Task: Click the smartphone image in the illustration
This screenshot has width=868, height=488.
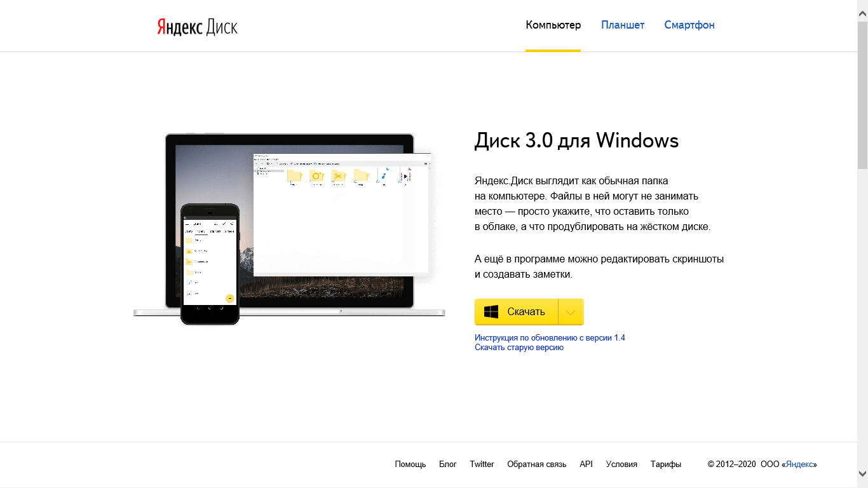Action: pyautogui.click(x=210, y=264)
